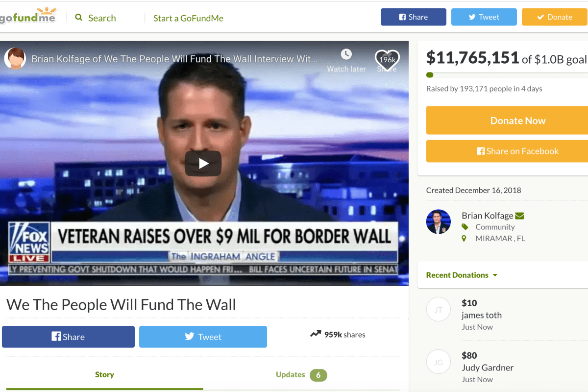The height and width of the screenshot is (392, 588).
Task: Click the envelope icon beside Brian Kolfage
Action: coord(520,216)
